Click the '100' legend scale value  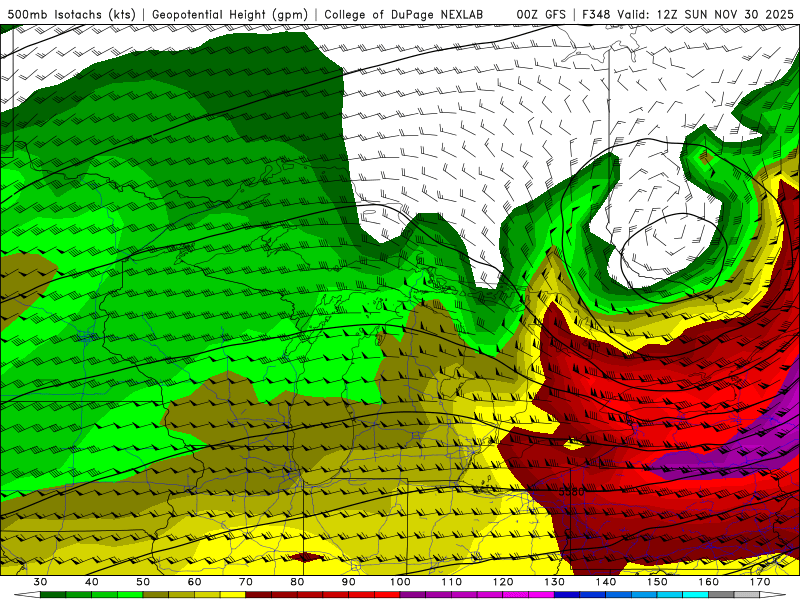click(x=400, y=582)
